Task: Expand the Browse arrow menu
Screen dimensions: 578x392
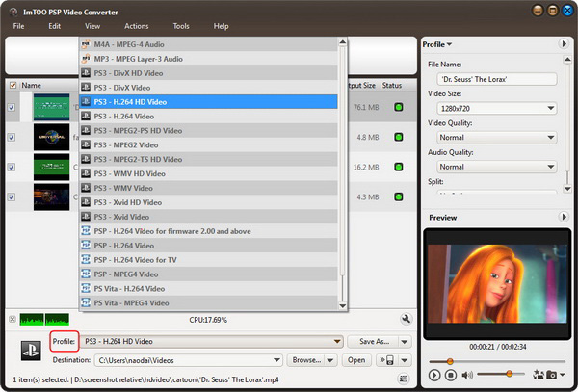Action: [x=330, y=360]
